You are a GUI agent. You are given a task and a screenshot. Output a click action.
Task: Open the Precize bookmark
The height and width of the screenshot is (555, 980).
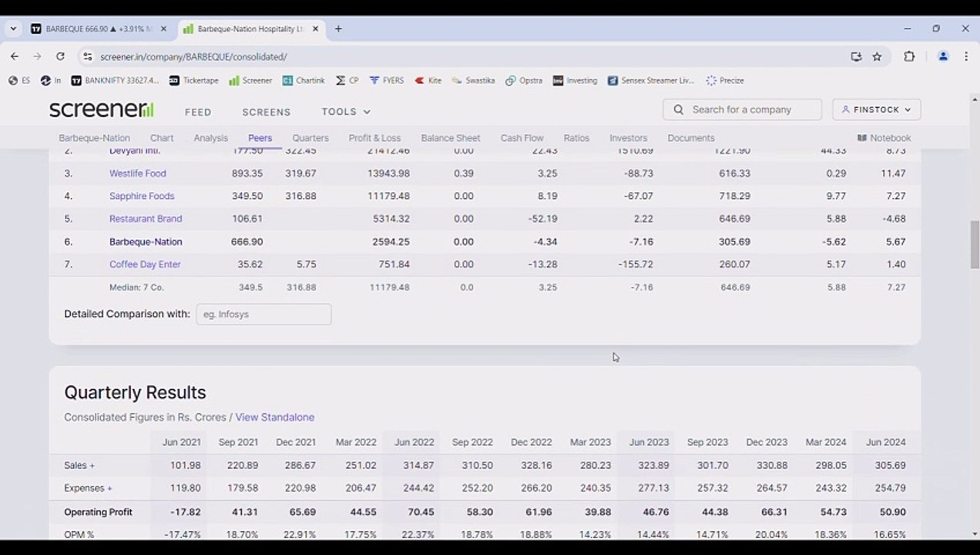(725, 80)
